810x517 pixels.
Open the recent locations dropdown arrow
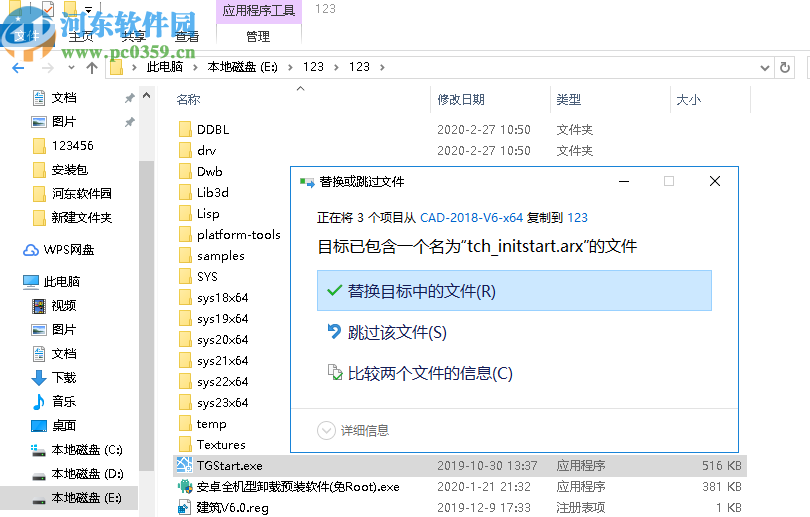coord(71,68)
